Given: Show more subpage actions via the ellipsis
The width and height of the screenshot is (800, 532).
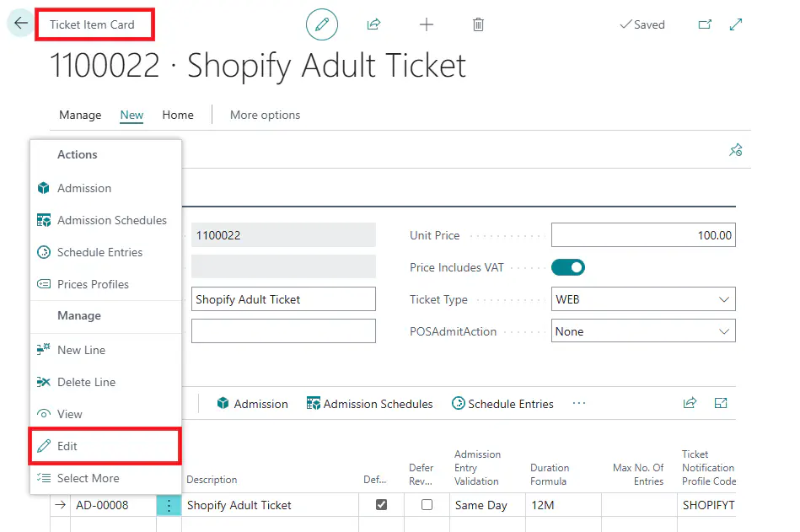Looking at the screenshot, I should pos(578,404).
